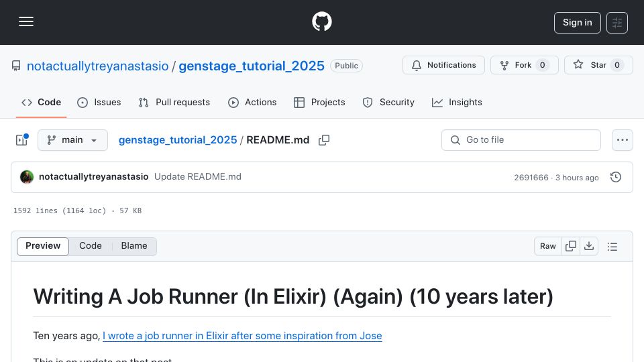Select the Preview view toggle

(43, 246)
